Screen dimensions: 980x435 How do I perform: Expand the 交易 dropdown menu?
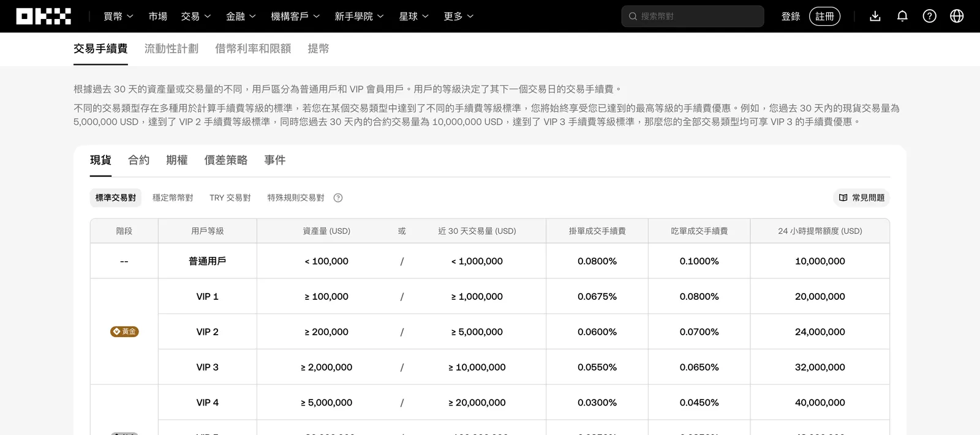[196, 17]
